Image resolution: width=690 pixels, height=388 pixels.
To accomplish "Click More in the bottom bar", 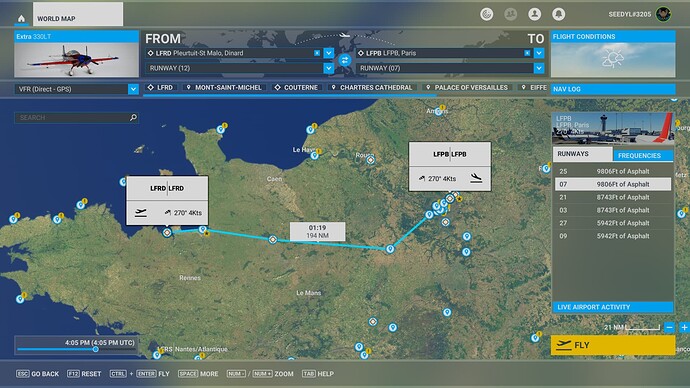I will [x=198, y=373].
